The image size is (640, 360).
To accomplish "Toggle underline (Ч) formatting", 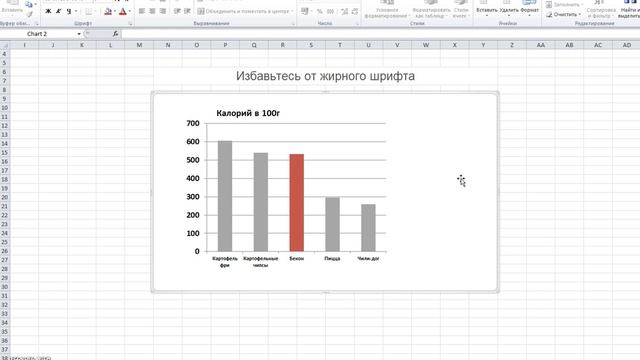I will coord(69,11).
